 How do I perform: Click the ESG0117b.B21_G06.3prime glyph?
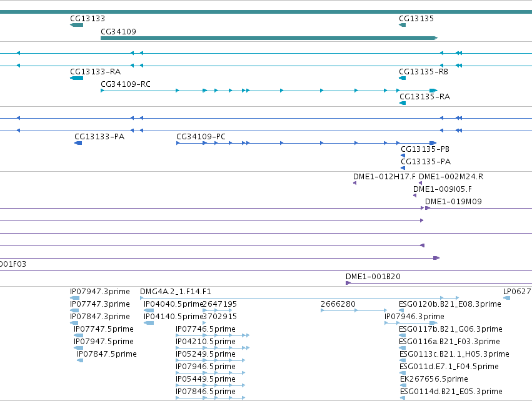[x=403, y=335]
